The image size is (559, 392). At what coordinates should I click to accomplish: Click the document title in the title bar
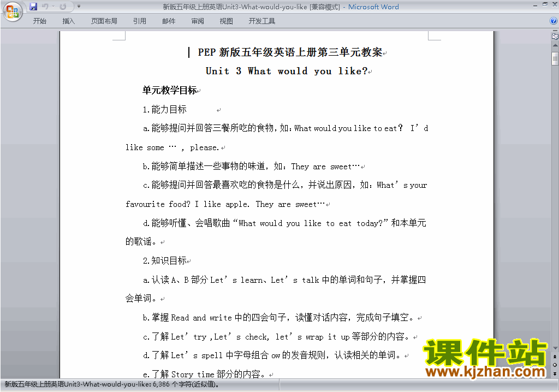click(x=281, y=7)
